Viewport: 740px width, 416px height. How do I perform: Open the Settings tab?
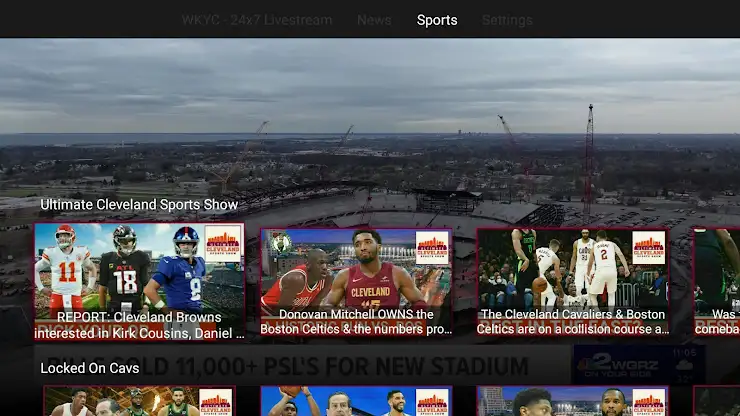click(x=507, y=20)
